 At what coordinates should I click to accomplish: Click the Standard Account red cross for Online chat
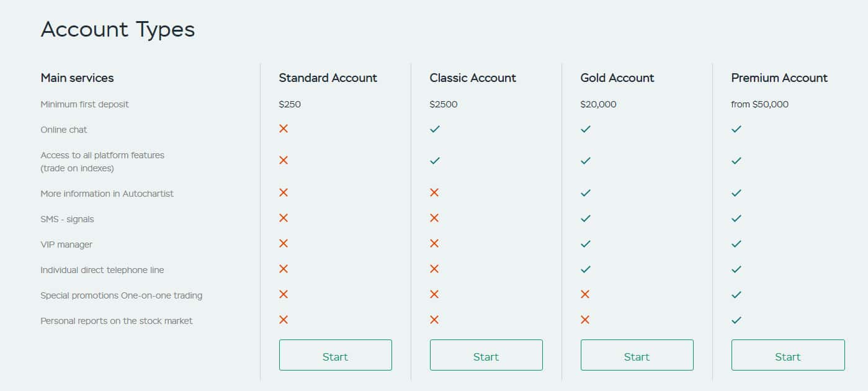pos(284,128)
